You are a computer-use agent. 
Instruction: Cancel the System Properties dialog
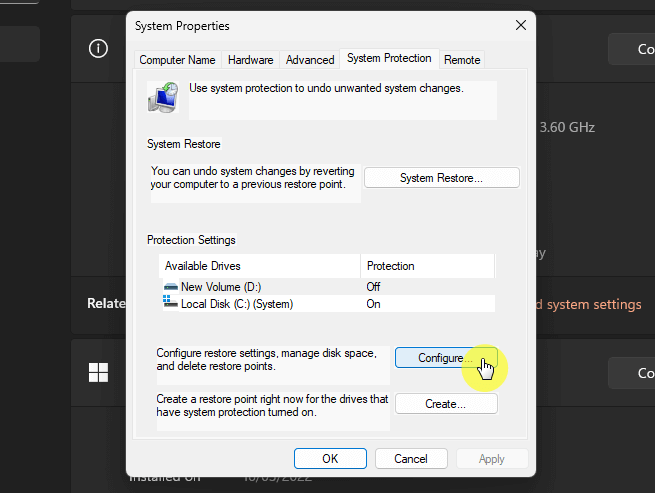pos(411,459)
